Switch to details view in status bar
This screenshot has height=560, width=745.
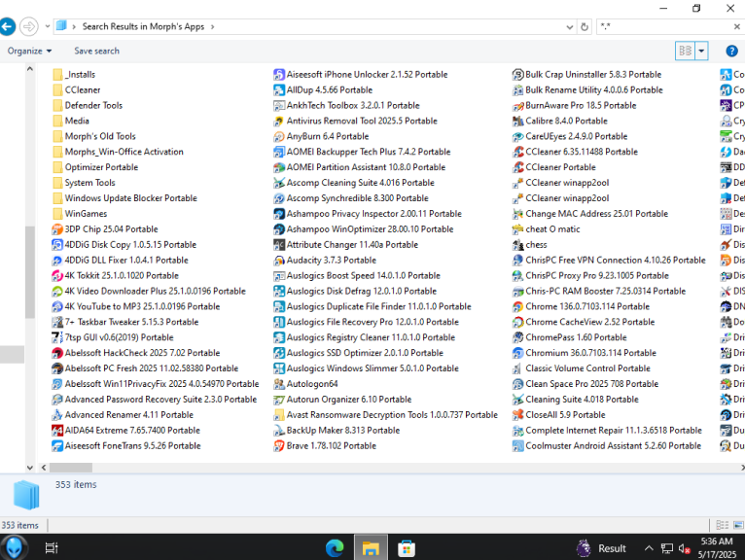(x=723, y=525)
